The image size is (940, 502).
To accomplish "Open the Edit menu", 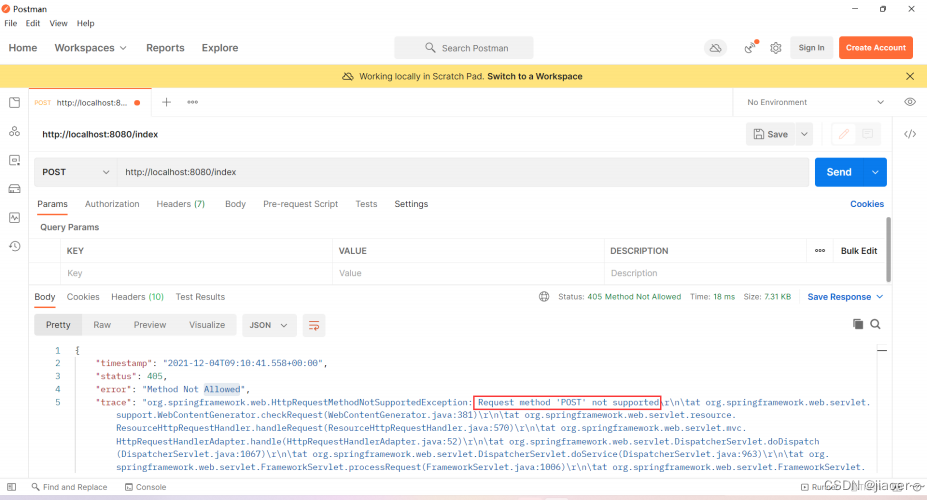I will (x=33, y=23).
